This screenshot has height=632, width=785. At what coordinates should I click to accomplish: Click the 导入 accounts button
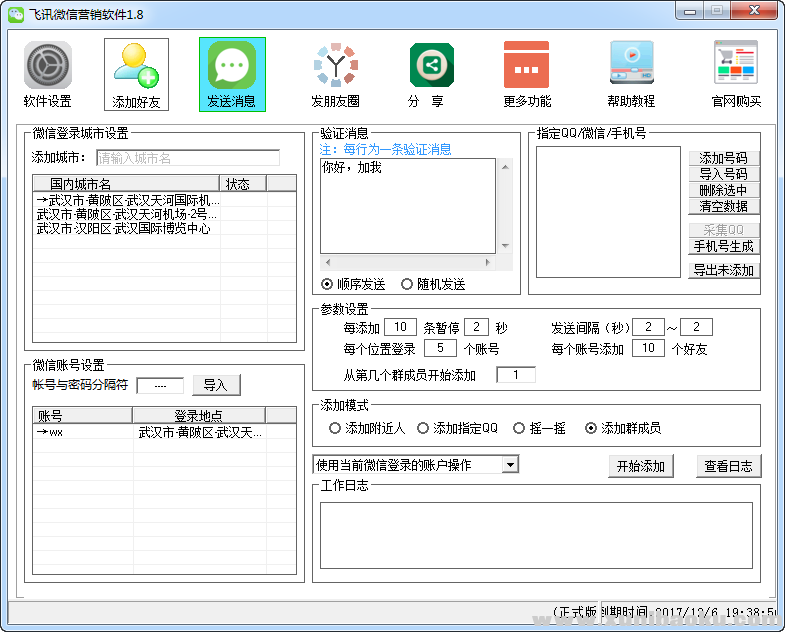pos(216,385)
